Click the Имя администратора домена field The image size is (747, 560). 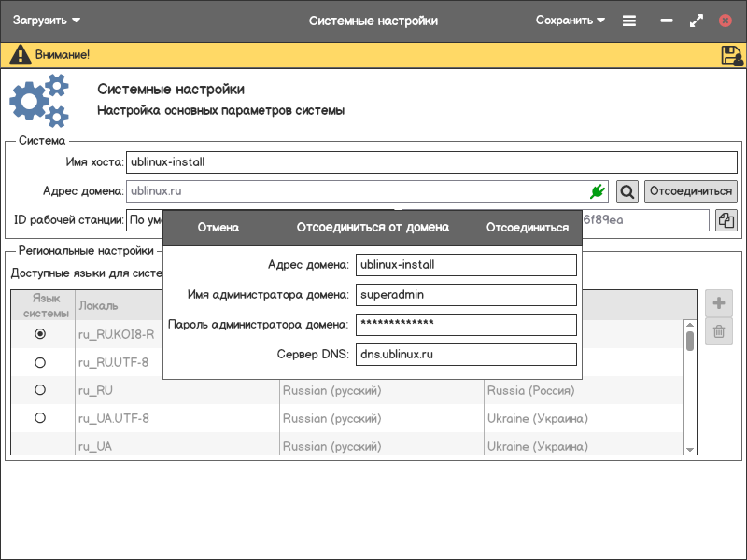pyautogui.click(x=466, y=295)
